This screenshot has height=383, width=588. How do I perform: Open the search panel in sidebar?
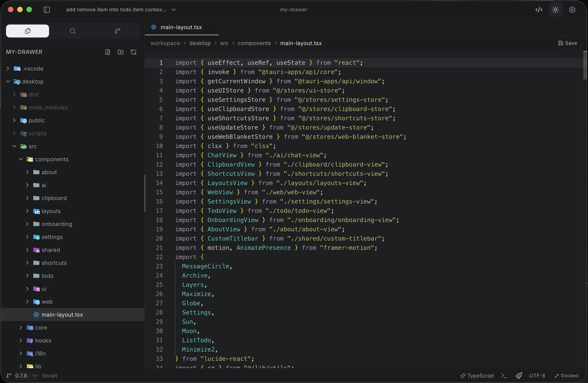coord(72,31)
